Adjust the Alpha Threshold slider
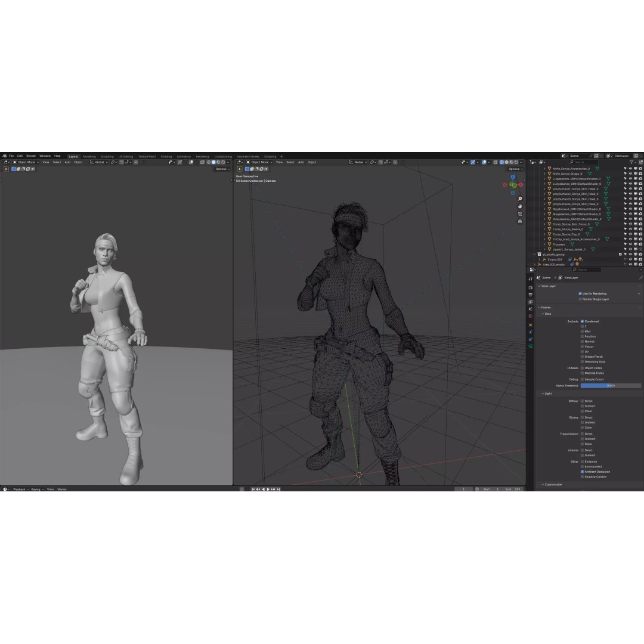The width and height of the screenshot is (644, 644). [x=611, y=386]
